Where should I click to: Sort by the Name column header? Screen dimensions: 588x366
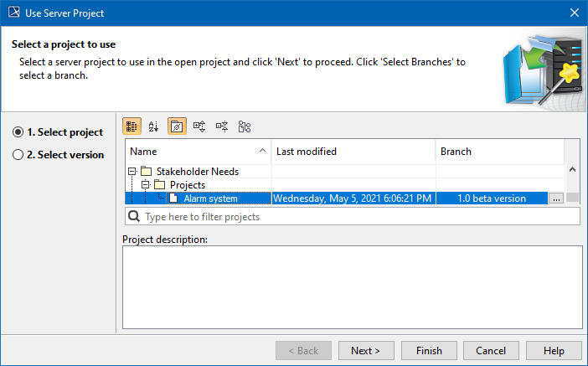pyautogui.click(x=198, y=152)
